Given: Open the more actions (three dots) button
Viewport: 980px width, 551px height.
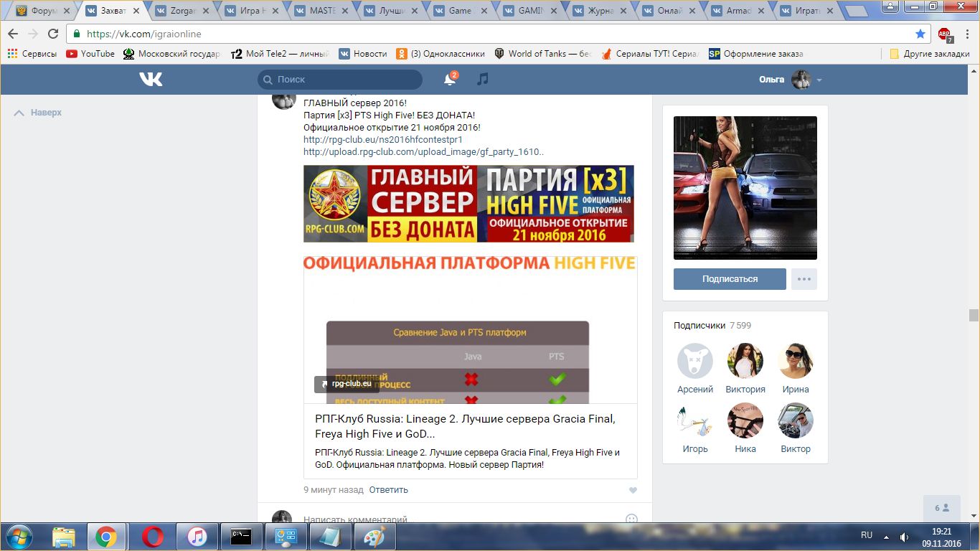Looking at the screenshot, I should click(804, 279).
